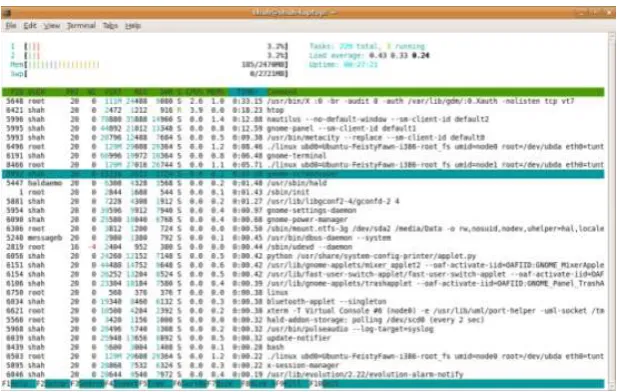Screen dimensions: 617x392
Task: Click the Command column header
Action: tap(282, 92)
